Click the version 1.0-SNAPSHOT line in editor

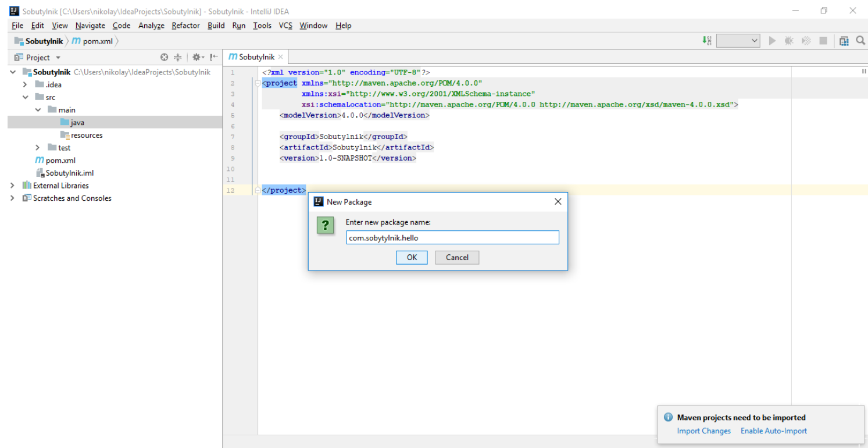point(348,158)
